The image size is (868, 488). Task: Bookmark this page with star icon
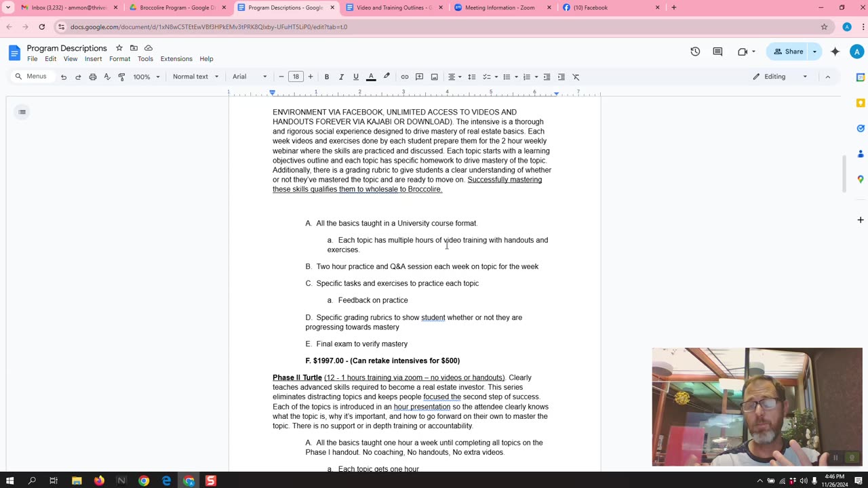pyautogui.click(x=824, y=27)
